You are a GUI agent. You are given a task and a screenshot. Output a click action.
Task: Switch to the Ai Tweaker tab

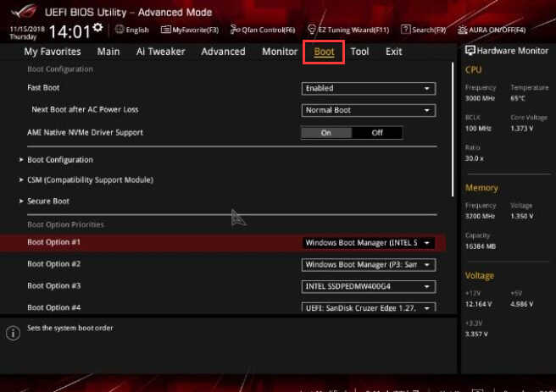161,52
